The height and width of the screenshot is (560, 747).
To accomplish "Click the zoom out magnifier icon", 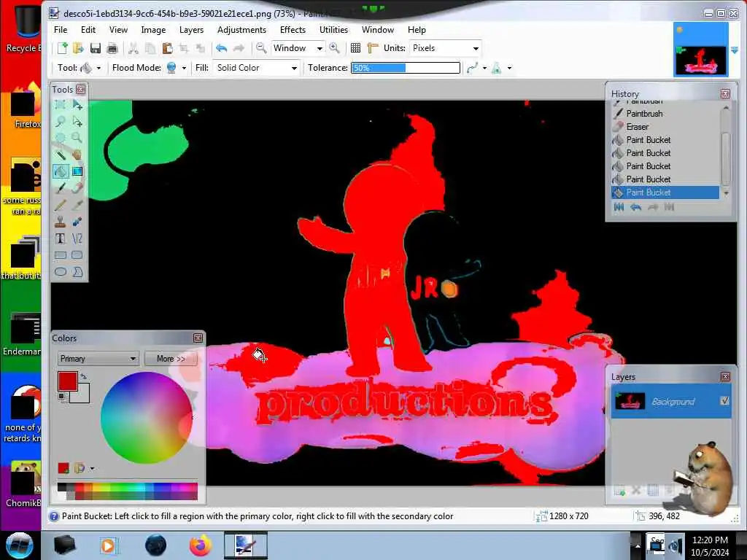I will tap(260, 48).
